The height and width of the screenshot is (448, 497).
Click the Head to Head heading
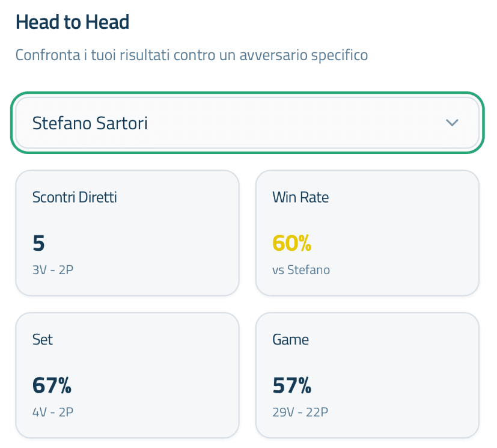point(72,22)
